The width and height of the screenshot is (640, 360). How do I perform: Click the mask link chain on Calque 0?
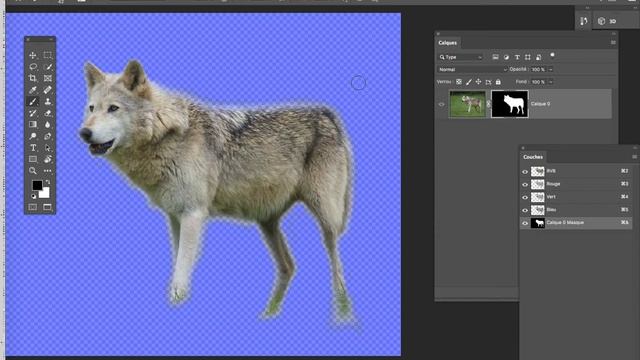click(x=489, y=104)
